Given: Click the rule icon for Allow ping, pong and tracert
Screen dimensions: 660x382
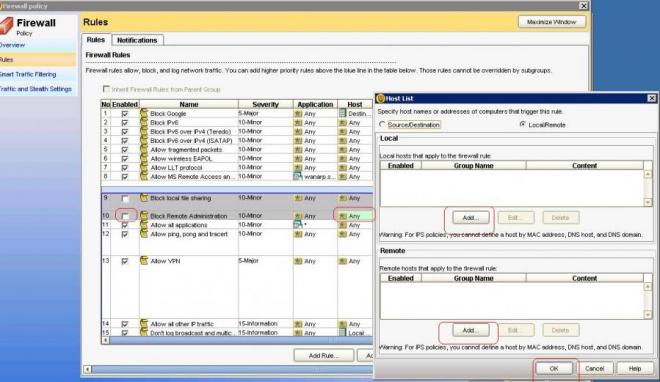Looking at the screenshot, I should pos(144,233).
